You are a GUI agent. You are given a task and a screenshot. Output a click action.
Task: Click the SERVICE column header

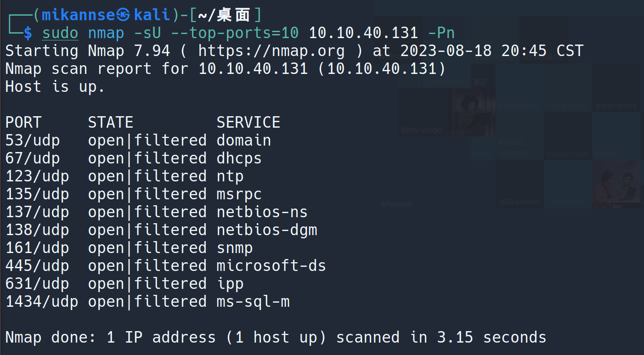point(248,122)
